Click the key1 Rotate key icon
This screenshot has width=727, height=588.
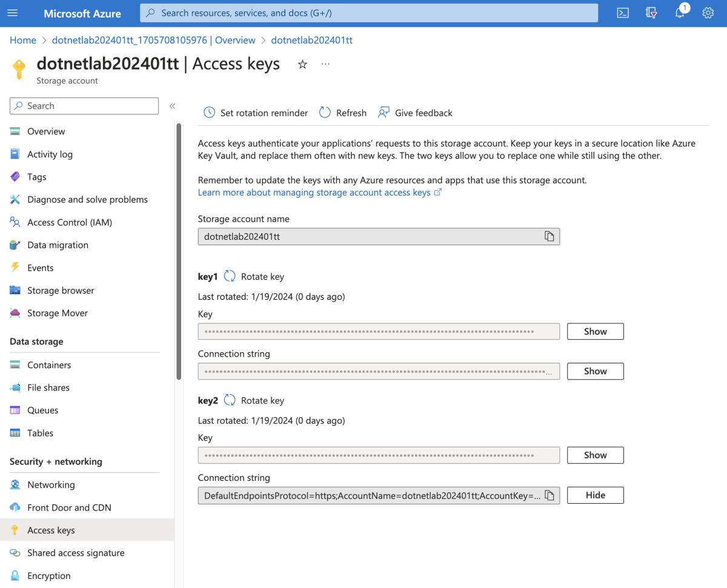coord(230,276)
